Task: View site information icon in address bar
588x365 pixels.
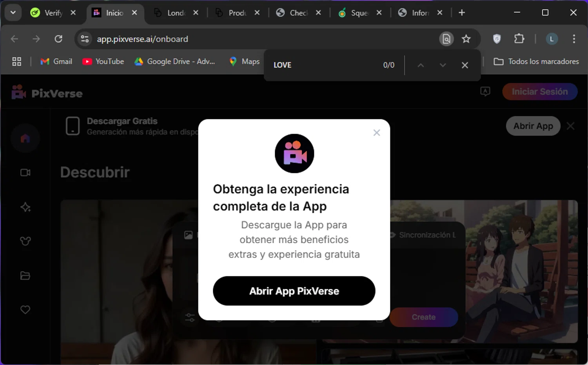Action: (x=85, y=39)
